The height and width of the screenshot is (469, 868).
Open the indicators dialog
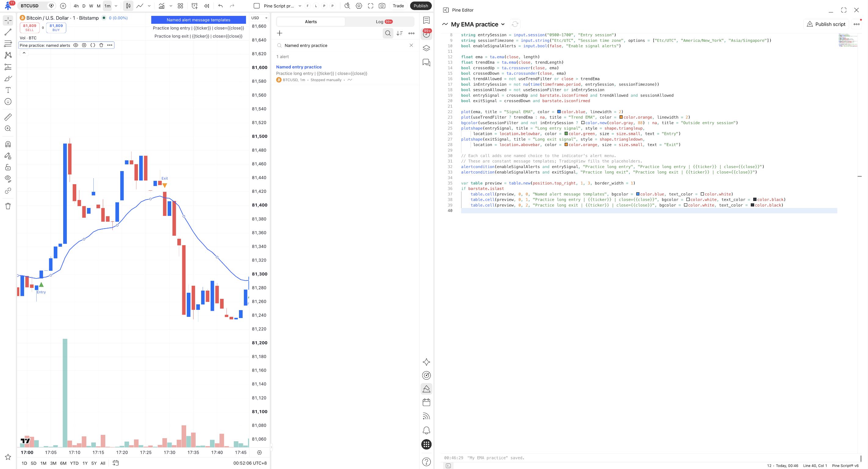(x=162, y=6)
